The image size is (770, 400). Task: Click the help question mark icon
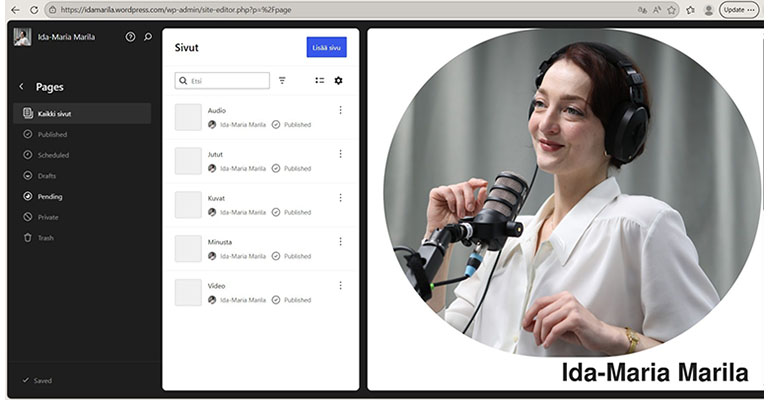click(x=130, y=37)
